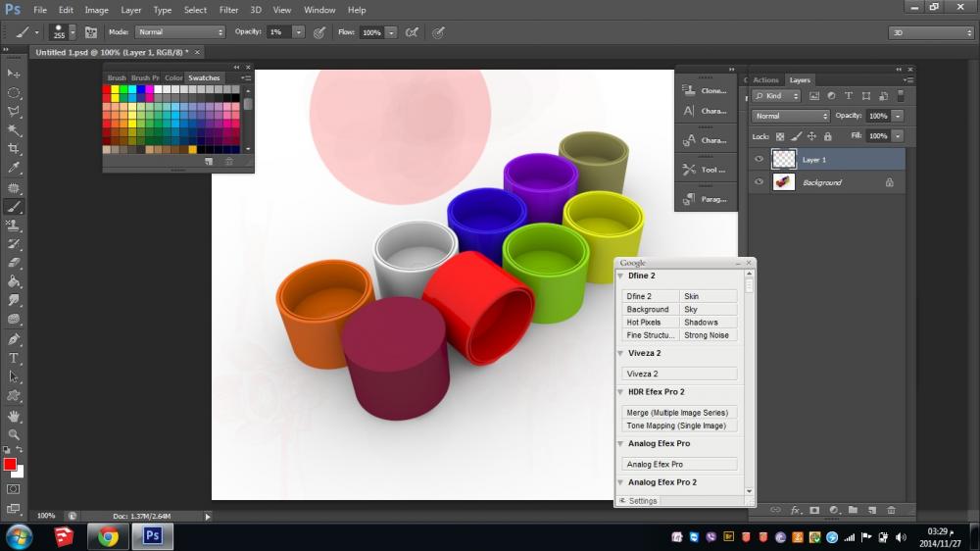
Task: Click the red foreground color swatch
Action: click(10, 464)
